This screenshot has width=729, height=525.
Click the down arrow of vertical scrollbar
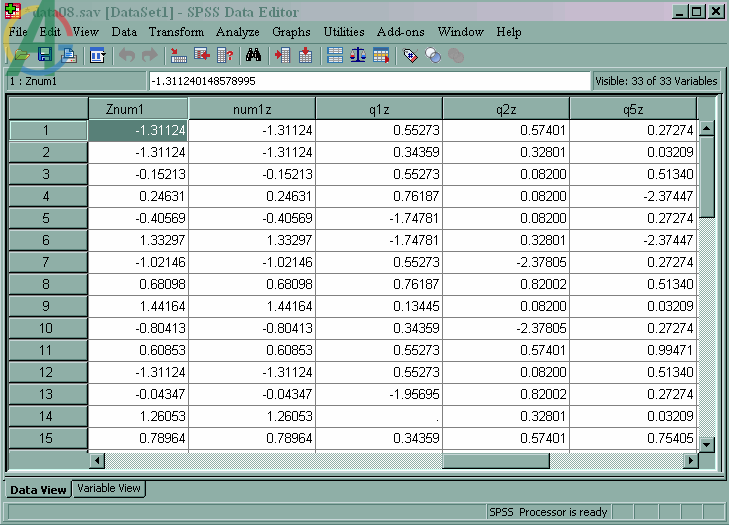[707, 445]
